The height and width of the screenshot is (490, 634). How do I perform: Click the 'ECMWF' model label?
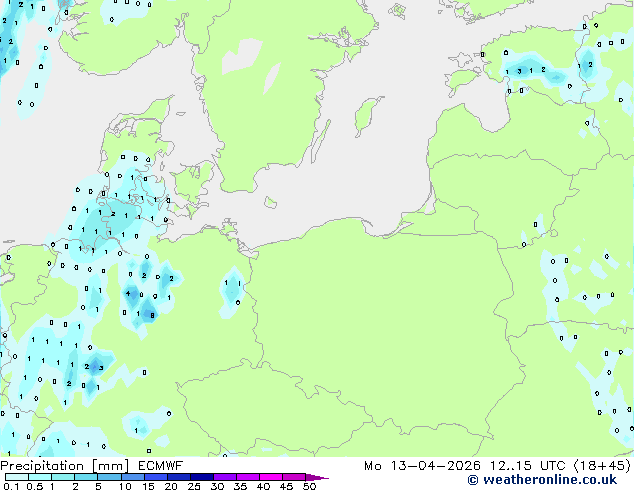[161, 466]
